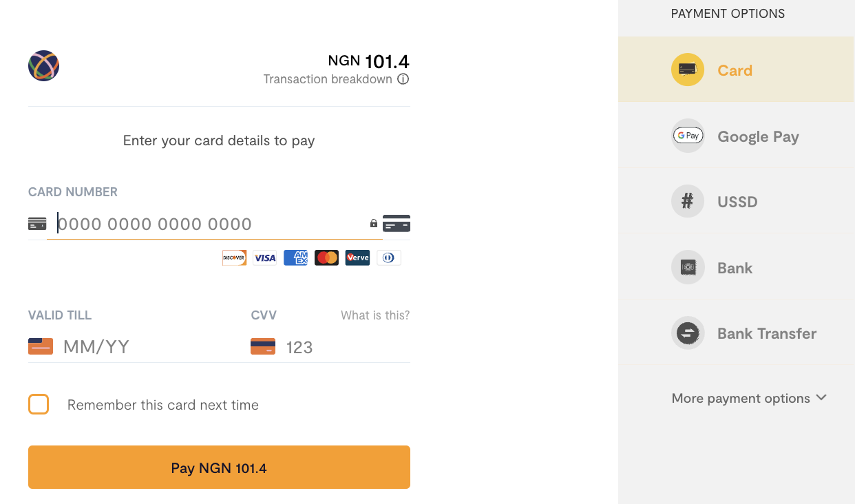Choose USSD payment method
The width and height of the screenshot is (855, 504).
click(737, 202)
